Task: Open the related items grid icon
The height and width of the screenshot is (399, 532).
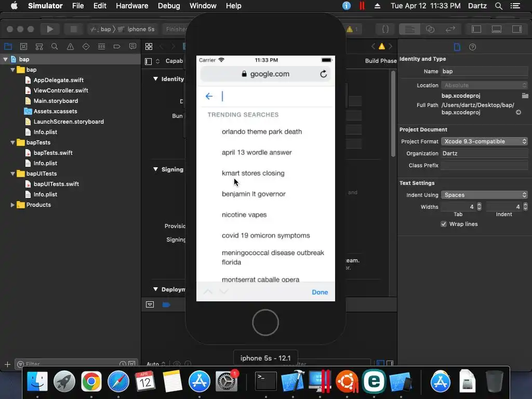Action: pos(149,46)
